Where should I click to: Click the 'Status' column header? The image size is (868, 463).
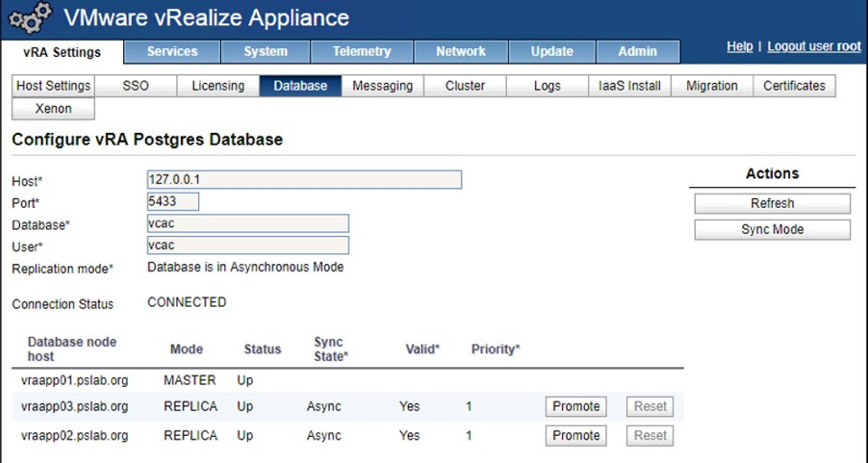[x=262, y=349]
